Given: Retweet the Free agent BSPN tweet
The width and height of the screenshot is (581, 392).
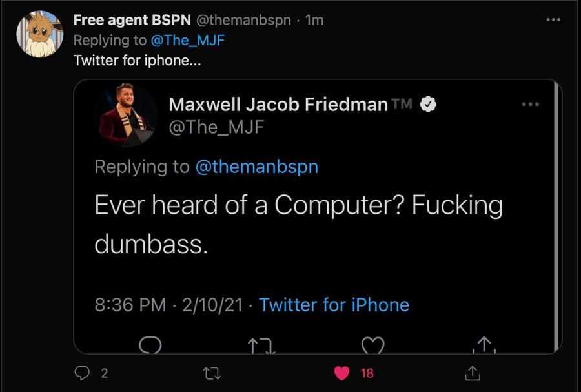Looking at the screenshot, I should [211, 373].
